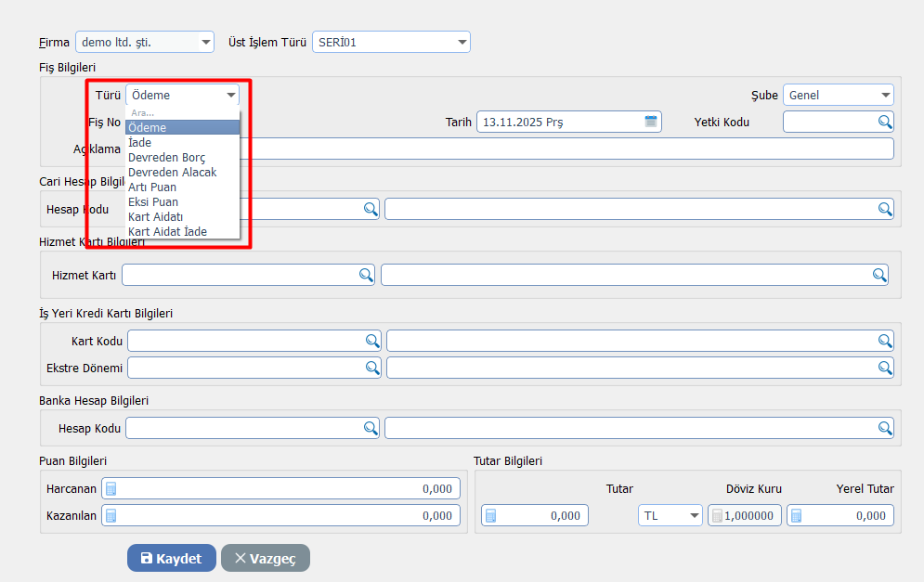924x582 pixels.
Task: Select İade from the Türü list
Action: coord(139,143)
